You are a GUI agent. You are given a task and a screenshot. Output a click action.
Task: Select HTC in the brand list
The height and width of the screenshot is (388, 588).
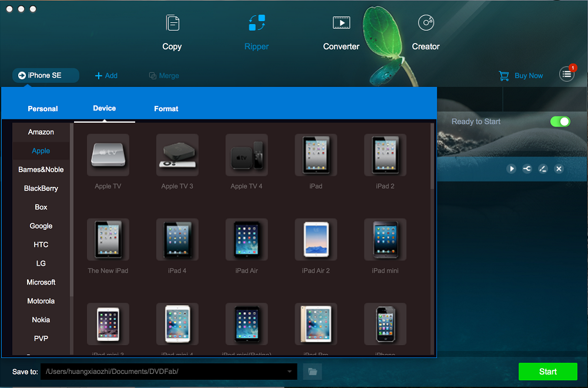pyautogui.click(x=41, y=245)
